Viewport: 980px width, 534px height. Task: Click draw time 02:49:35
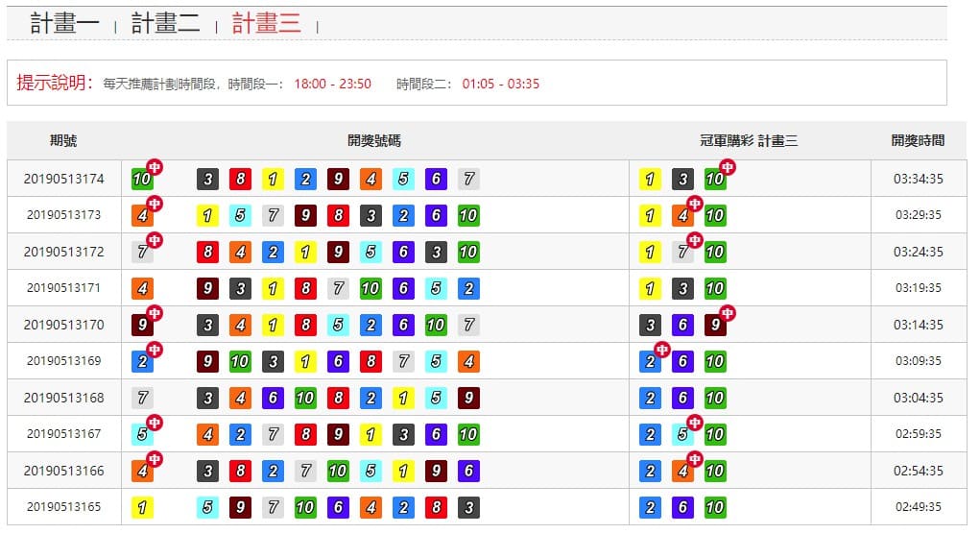(x=919, y=507)
